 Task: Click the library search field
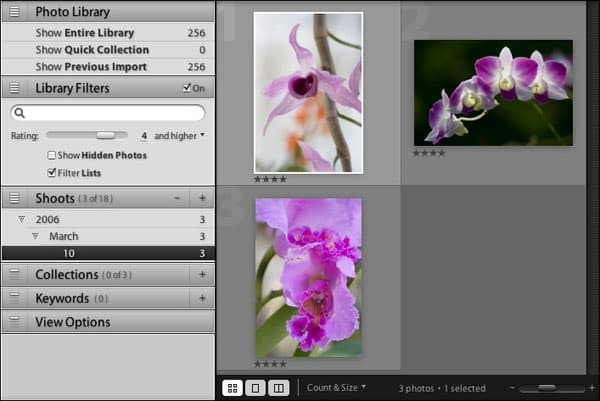pyautogui.click(x=108, y=113)
